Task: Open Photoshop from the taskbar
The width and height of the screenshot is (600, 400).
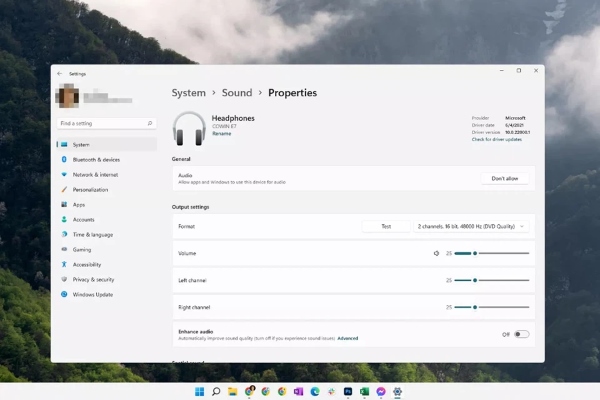Action: [347, 390]
